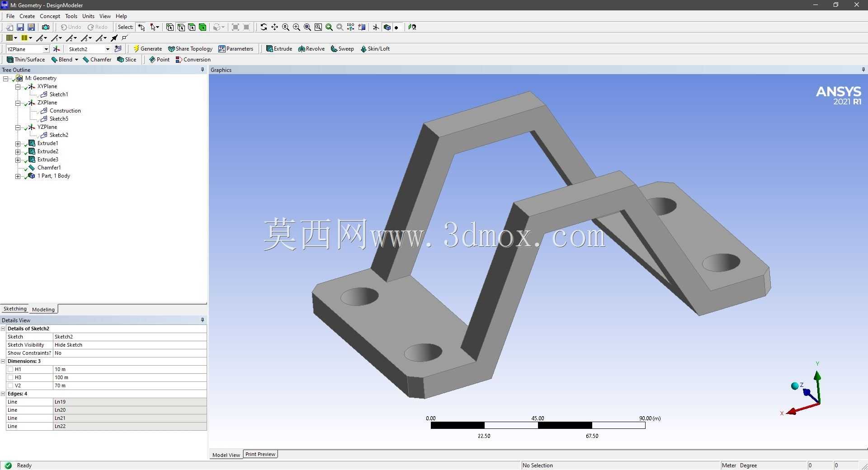The image size is (868, 470).
Task: Click the Sweep feature button
Action: coord(342,49)
